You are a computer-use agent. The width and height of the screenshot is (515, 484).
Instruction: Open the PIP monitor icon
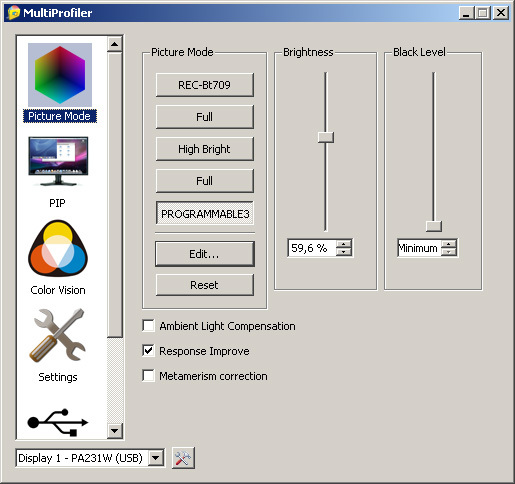[x=58, y=161]
